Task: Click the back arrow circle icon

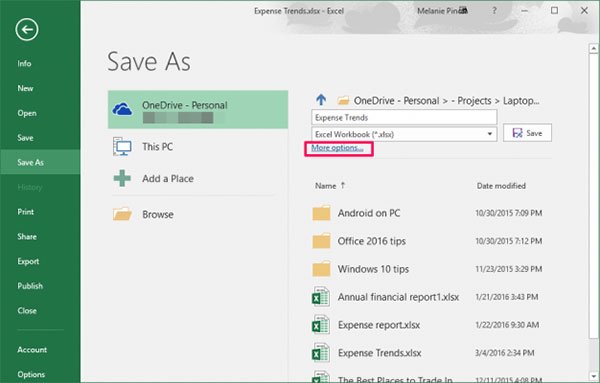Action: pos(27,29)
